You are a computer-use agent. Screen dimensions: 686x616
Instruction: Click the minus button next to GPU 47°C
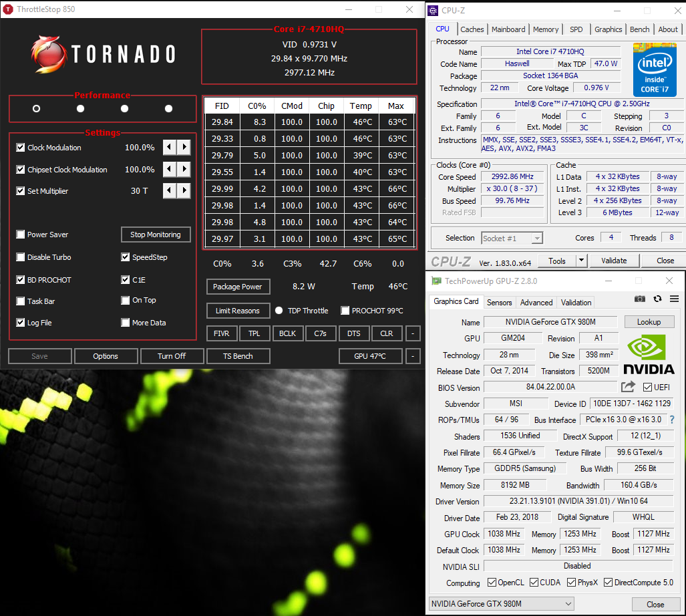pyautogui.click(x=413, y=356)
